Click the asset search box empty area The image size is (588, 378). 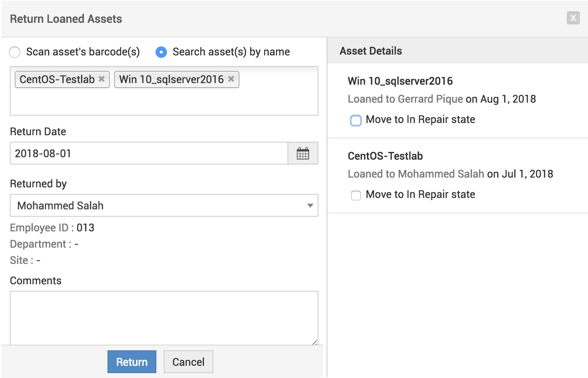(x=164, y=102)
